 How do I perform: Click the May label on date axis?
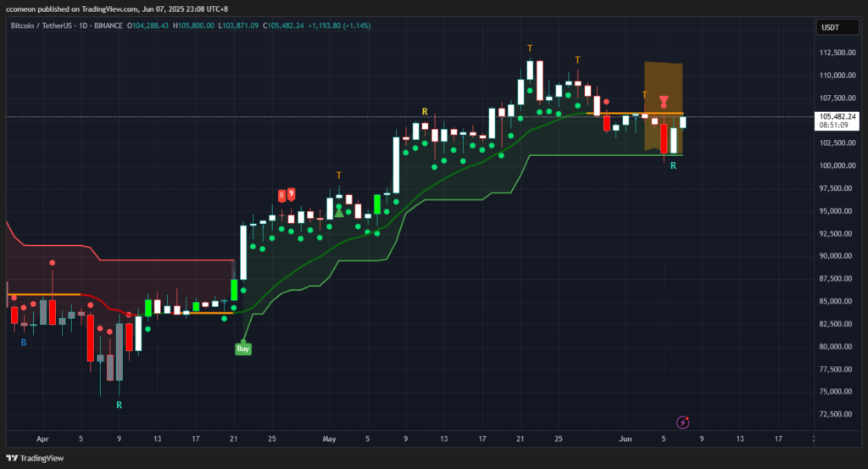point(329,438)
